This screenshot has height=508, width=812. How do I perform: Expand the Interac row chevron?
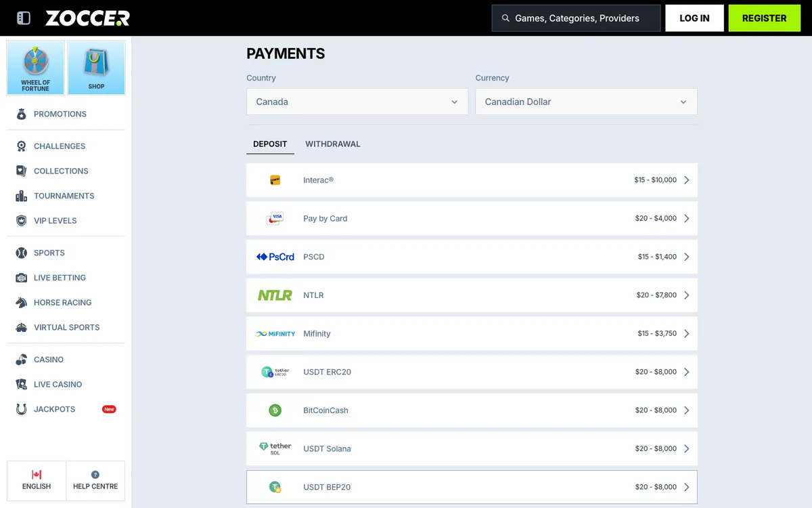point(687,180)
